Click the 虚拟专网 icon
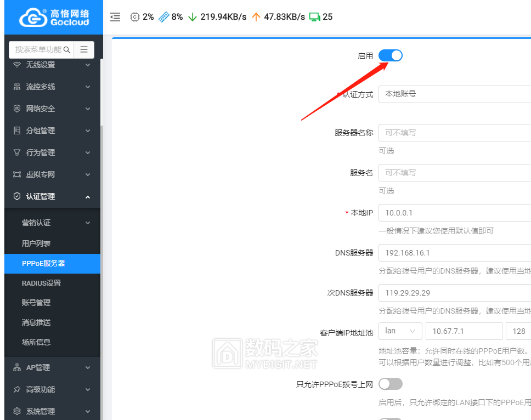531x420 pixels. tap(17, 174)
